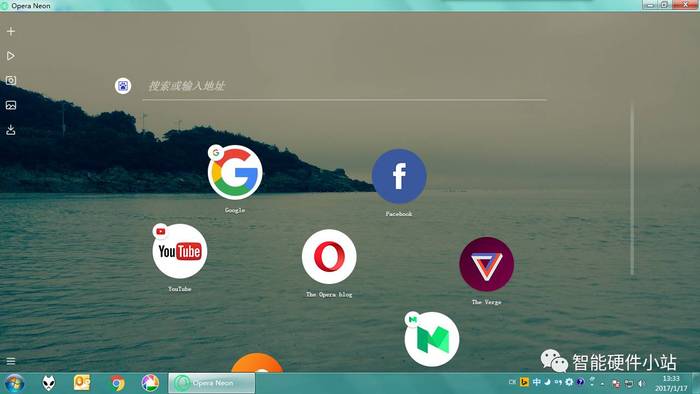The image size is (700, 394).
Task: Open the partially visible orange bubble
Action: 257,363
